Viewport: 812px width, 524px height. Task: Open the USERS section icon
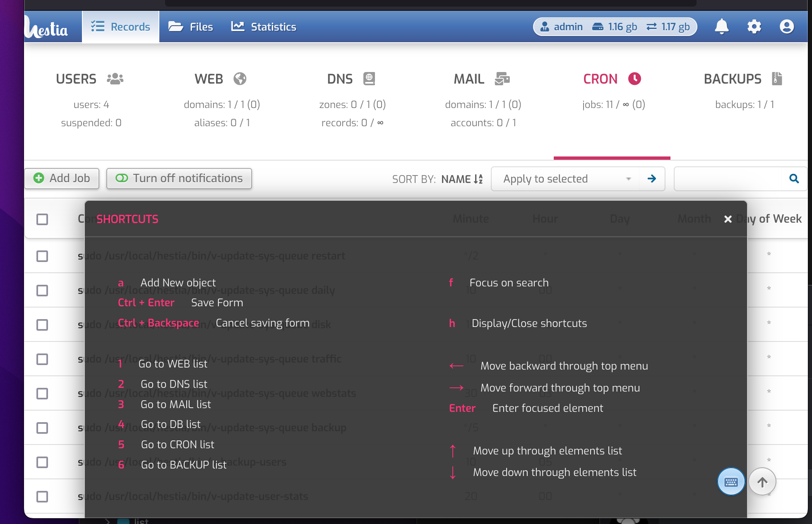pos(115,78)
